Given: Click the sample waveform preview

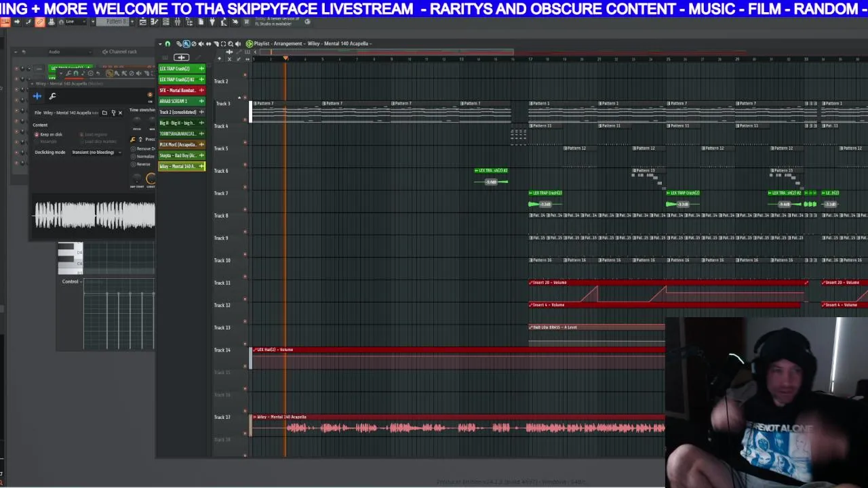Looking at the screenshot, I should coord(95,216).
